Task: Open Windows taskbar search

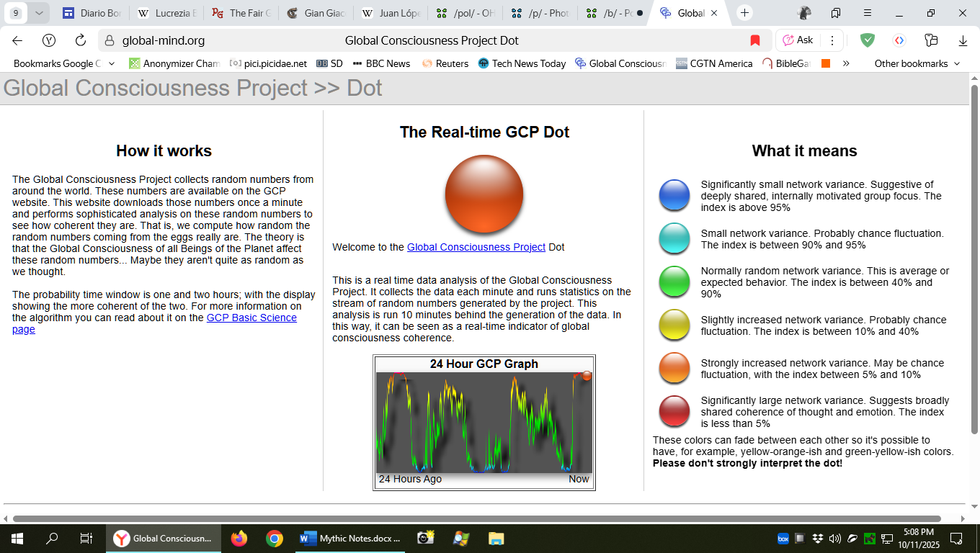Action: coord(52,538)
